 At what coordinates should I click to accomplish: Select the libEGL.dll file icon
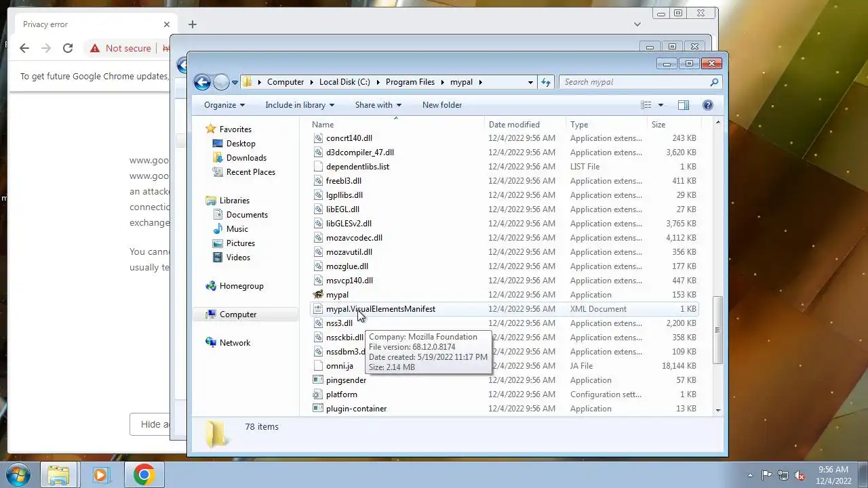click(x=318, y=209)
